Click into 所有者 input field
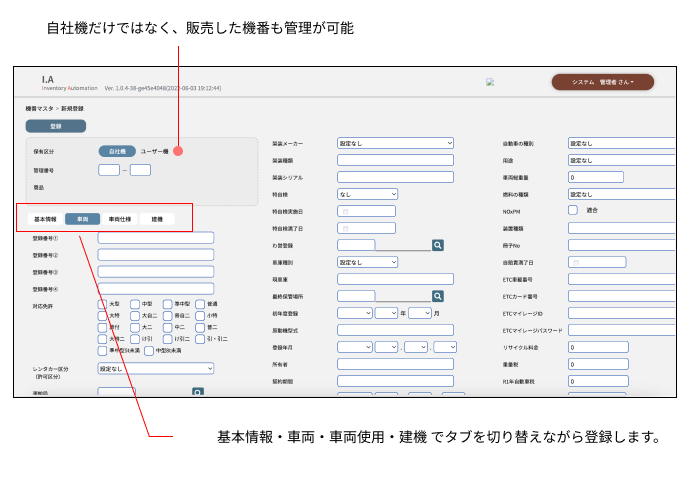This screenshot has width=690, height=479. (395, 364)
